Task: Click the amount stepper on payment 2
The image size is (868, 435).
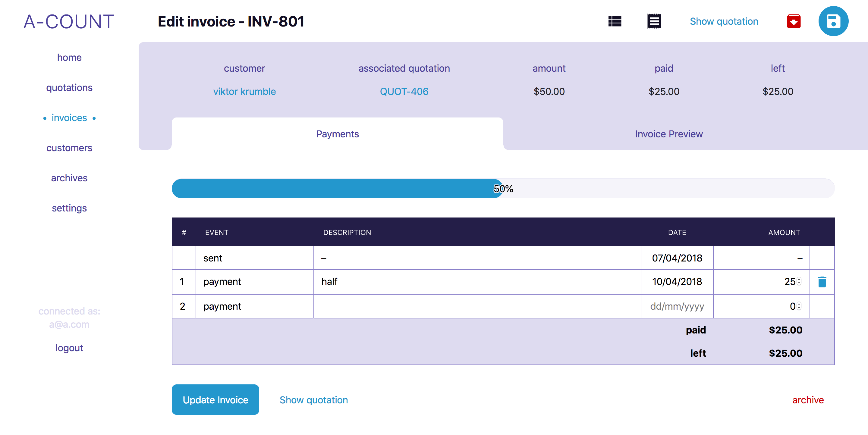Action: pyautogui.click(x=799, y=306)
